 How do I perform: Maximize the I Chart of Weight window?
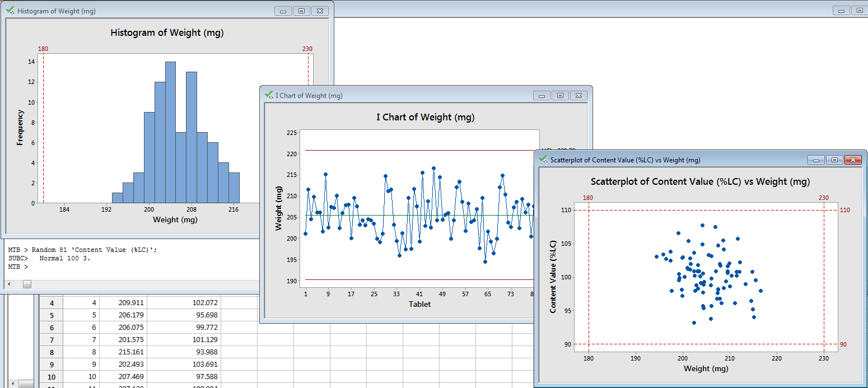point(560,95)
